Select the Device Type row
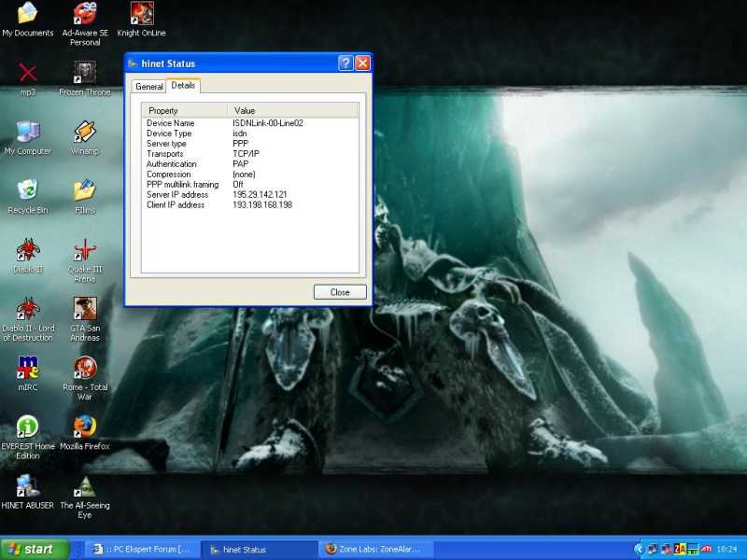Image resolution: width=747 pixels, height=560 pixels. click(250, 133)
